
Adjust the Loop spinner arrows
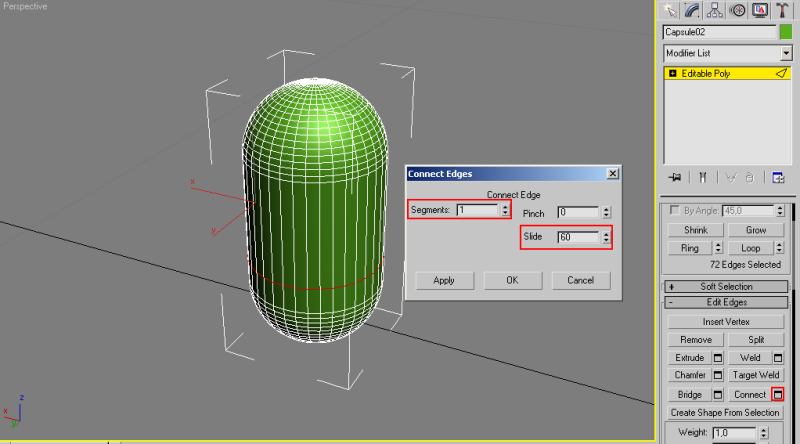[x=779, y=248]
